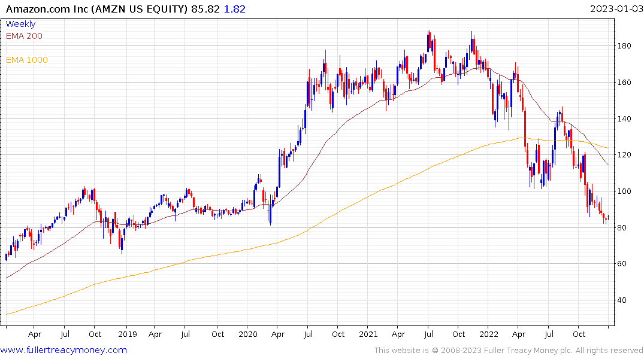Click the 100 price axis label

click(x=624, y=191)
